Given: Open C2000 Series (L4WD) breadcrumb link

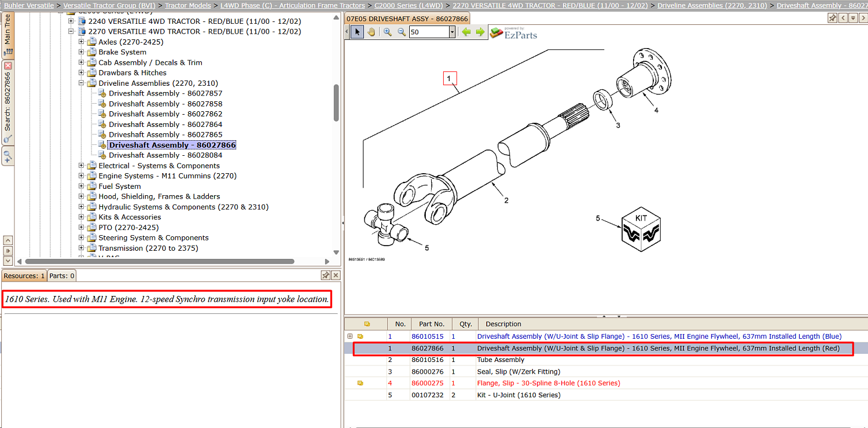Looking at the screenshot, I should 409,5.
